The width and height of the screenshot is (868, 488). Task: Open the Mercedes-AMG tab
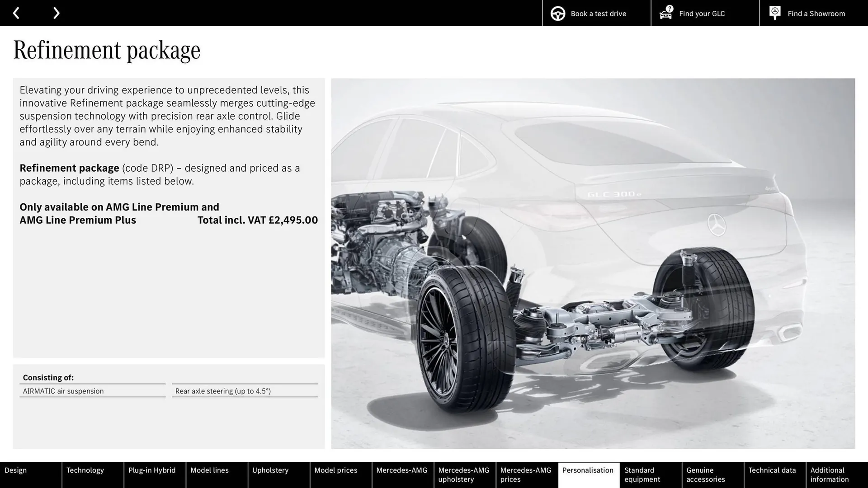402,475
